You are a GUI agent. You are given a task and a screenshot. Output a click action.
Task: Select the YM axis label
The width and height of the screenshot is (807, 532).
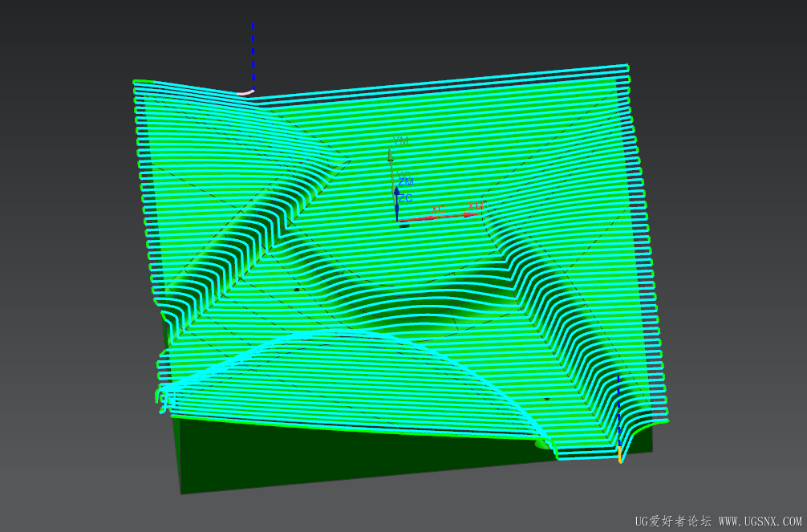coord(400,140)
